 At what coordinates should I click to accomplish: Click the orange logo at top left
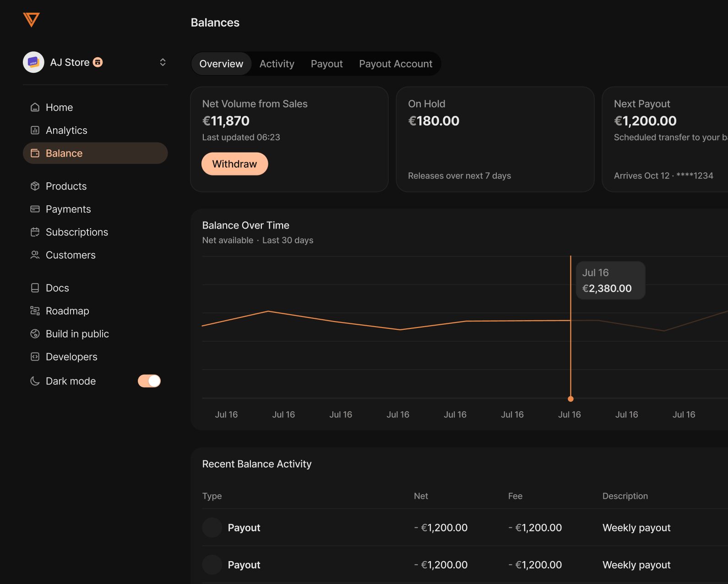pyautogui.click(x=31, y=20)
